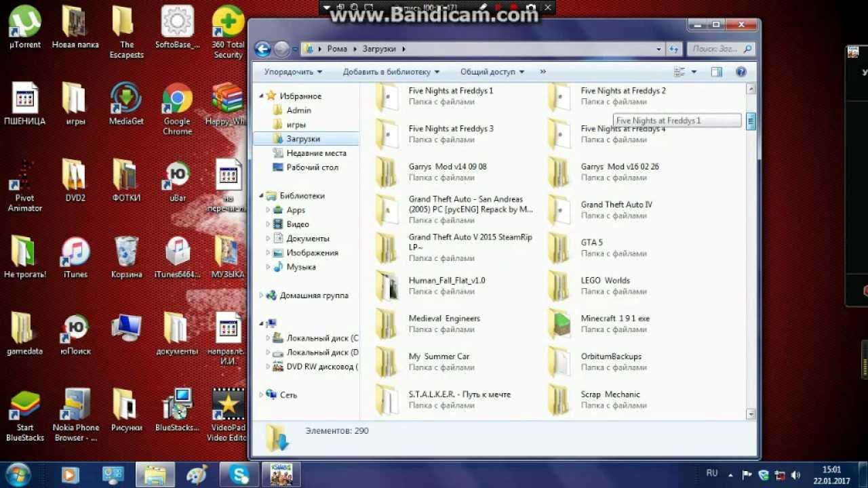Open the ФОТКИ desktop folder

click(x=126, y=180)
